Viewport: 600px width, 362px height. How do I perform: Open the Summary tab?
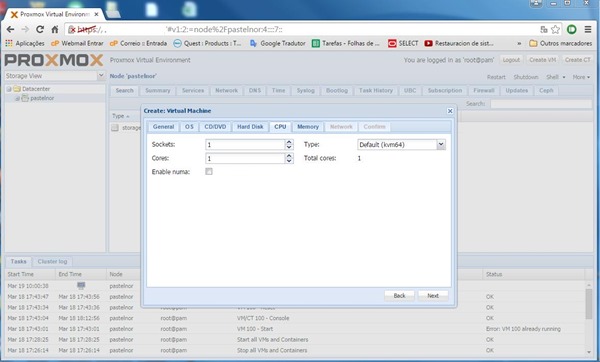pyautogui.click(x=158, y=91)
